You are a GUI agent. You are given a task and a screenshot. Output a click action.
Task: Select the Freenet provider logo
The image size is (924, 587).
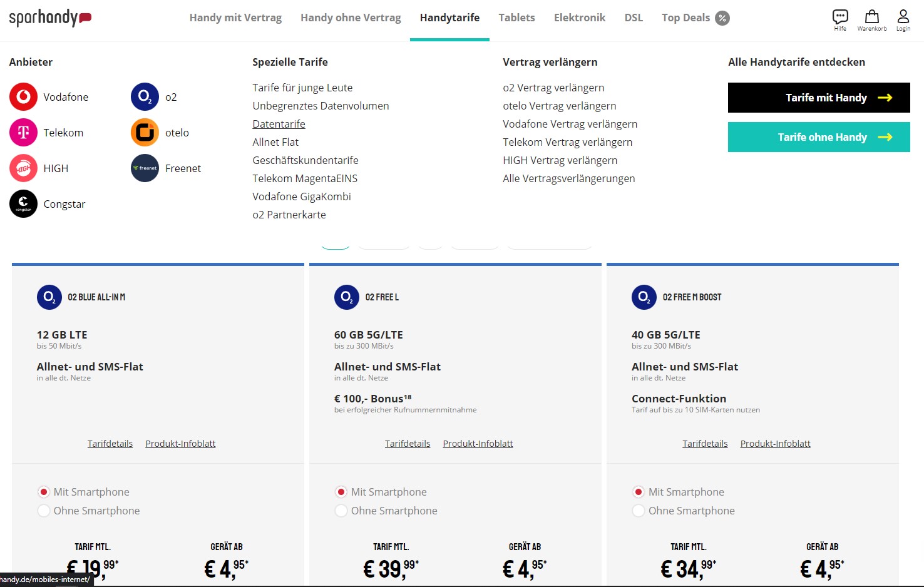[x=145, y=168]
